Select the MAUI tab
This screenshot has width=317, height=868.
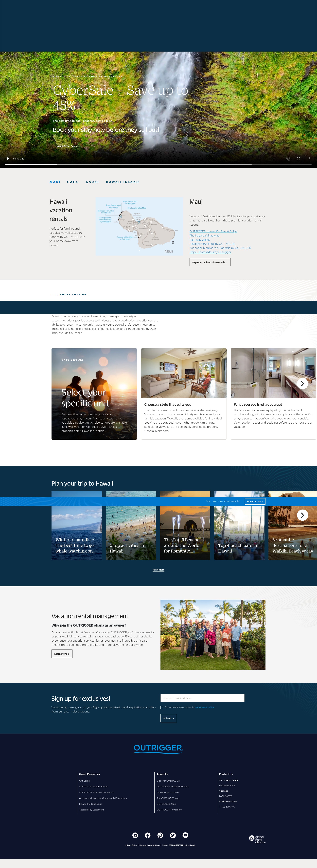[55, 182]
